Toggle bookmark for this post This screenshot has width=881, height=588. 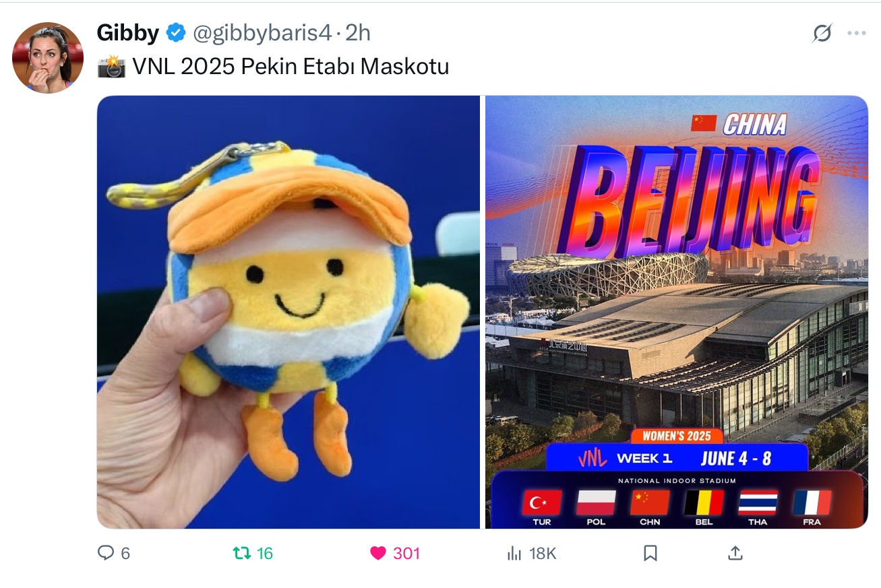[650, 553]
